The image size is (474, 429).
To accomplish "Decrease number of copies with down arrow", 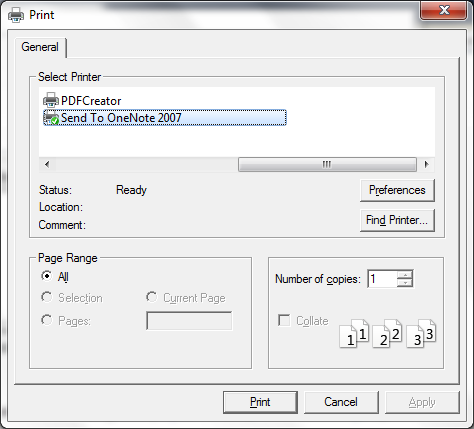I will coord(405,283).
